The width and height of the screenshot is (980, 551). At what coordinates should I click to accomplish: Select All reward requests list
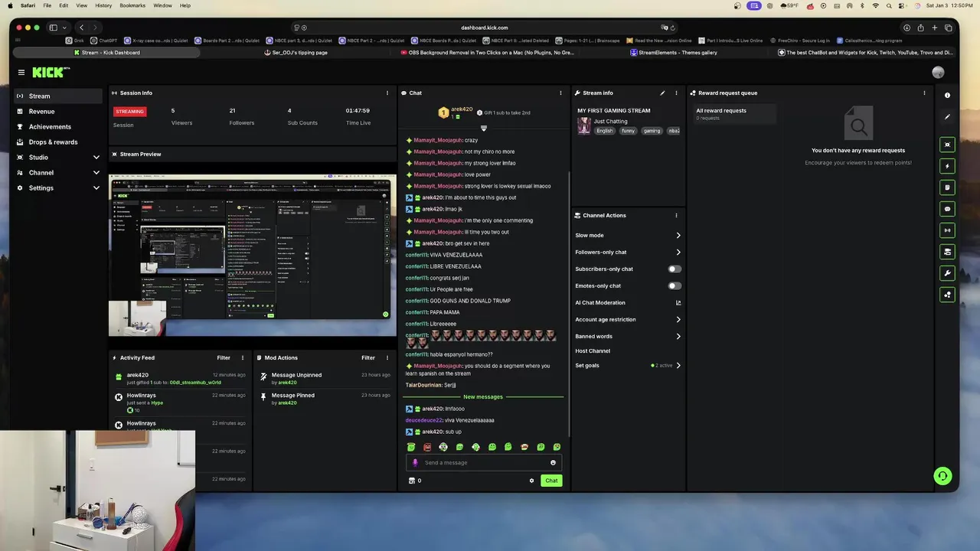point(734,114)
